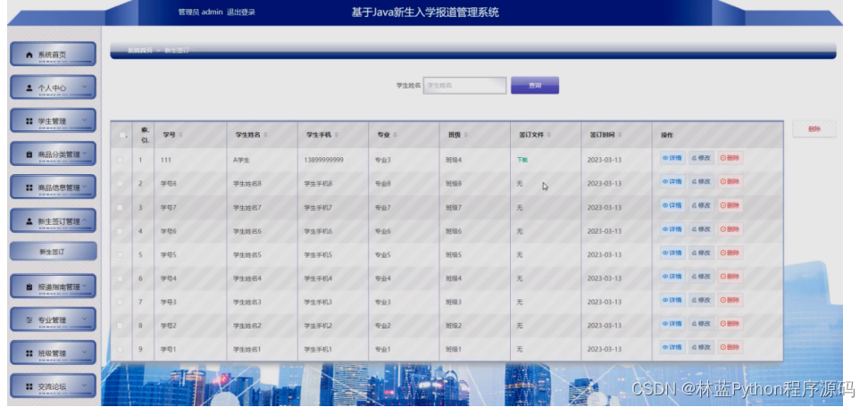
Task: Expand the 学生管理 chevron
Action: [x=85, y=120]
